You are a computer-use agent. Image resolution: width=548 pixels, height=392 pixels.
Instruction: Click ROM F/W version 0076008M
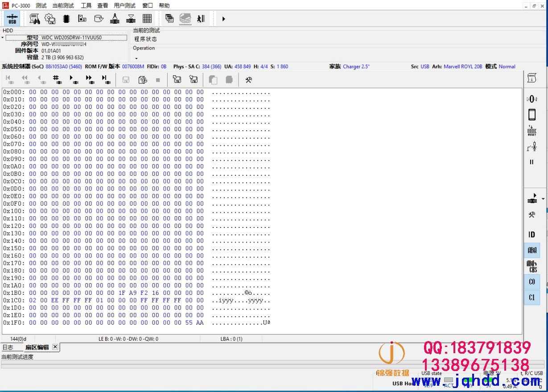(133, 66)
